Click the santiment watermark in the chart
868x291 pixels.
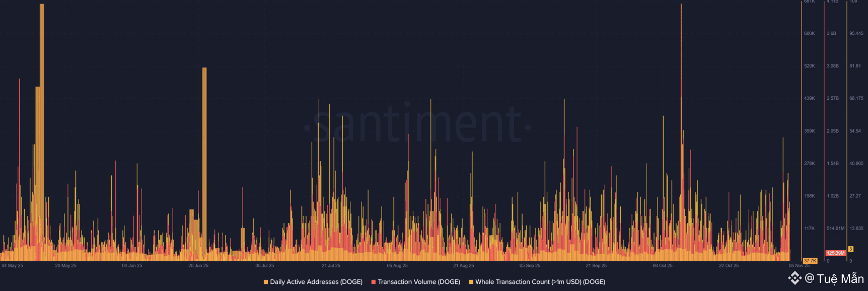coord(418,124)
